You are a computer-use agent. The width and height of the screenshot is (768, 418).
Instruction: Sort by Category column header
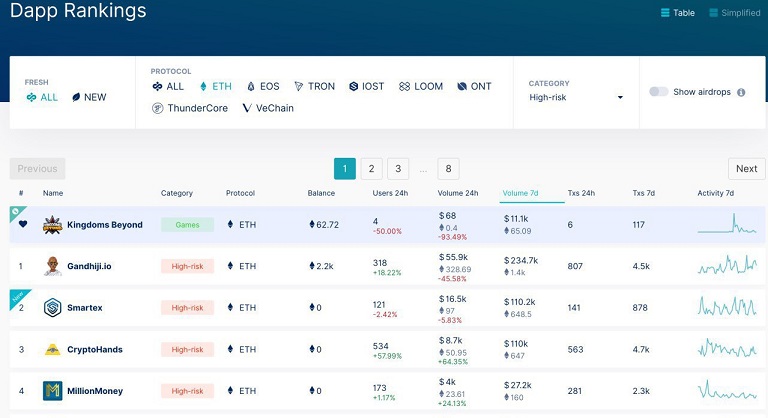tap(177, 193)
